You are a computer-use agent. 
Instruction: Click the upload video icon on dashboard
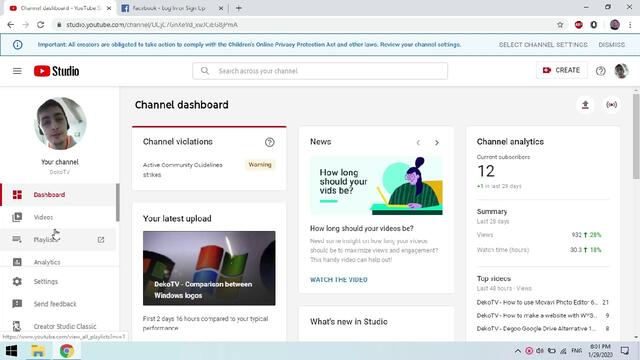pyautogui.click(x=585, y=105)
